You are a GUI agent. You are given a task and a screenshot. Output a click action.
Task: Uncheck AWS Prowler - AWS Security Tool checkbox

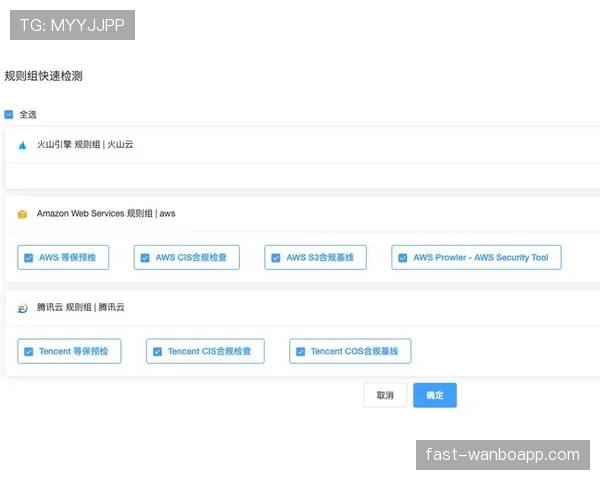(403, 258)
